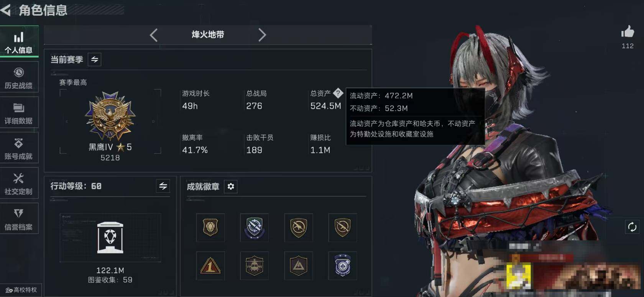The image size is (644, 297).
Task: Toggle the swap button beside 行动等级
Action: [163, 186]
